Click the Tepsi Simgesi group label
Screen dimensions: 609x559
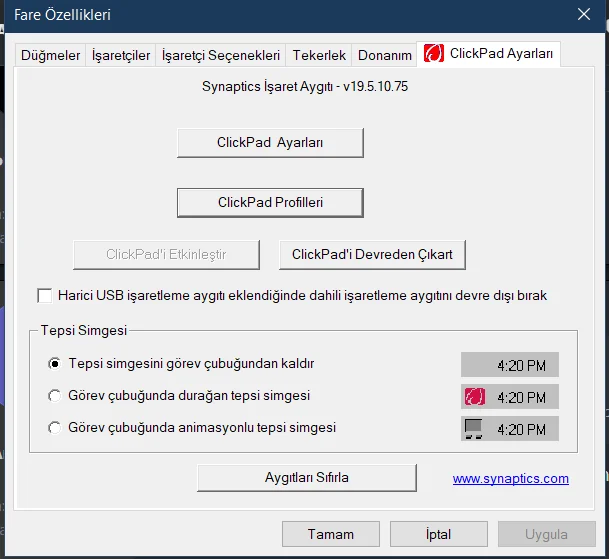click(x=84, y=330)
